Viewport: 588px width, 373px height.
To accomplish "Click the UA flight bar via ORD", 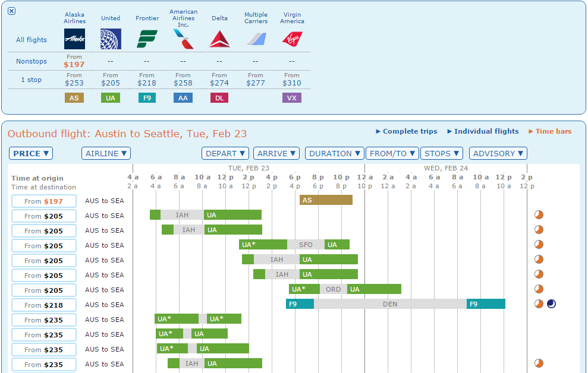I will [x=345, y=289].
